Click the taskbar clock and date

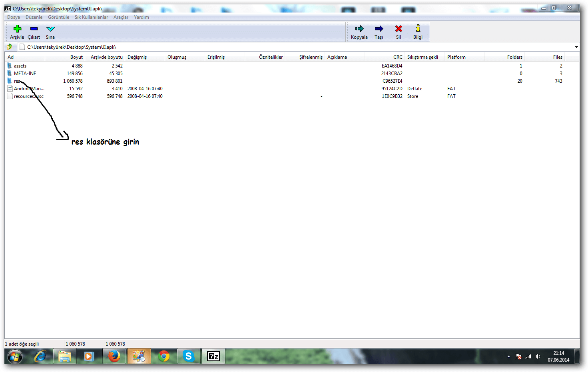pos(558,356)
